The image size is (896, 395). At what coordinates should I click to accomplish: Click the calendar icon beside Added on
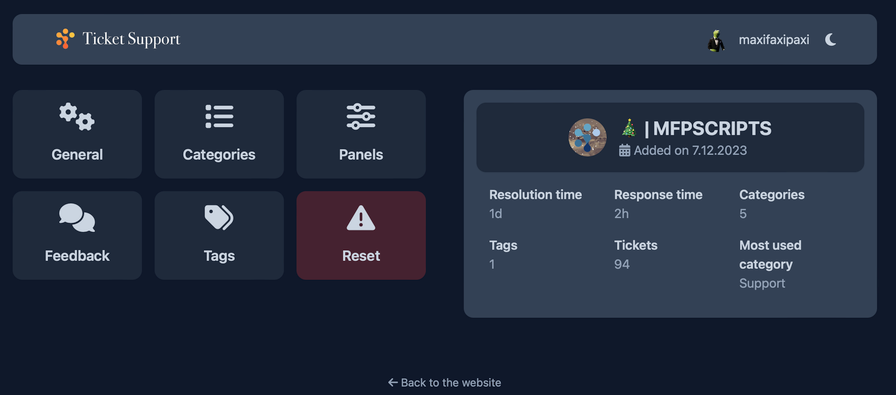[625, 150]
